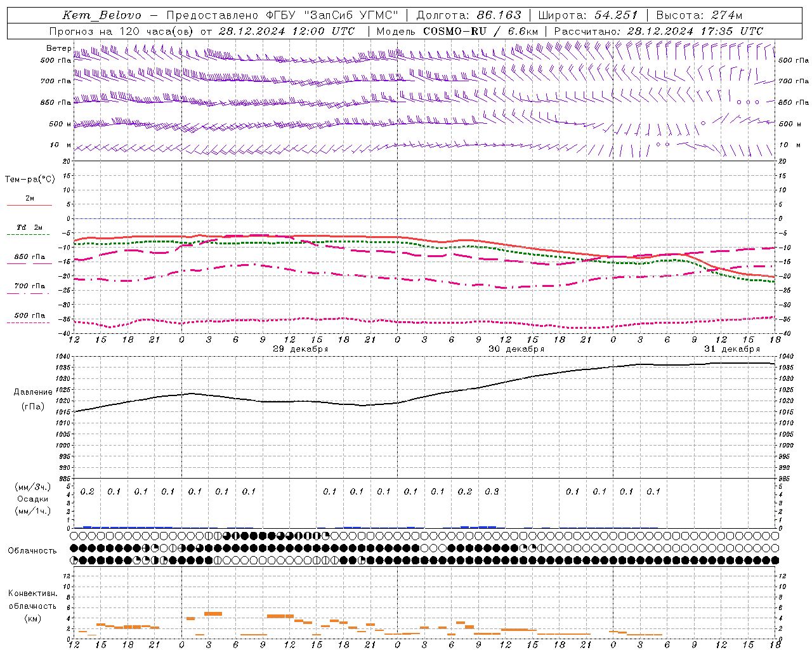This screenshot has width=812, height=650.
Task: Click "700 гПа" entry in temperature legend
Action: [29, 286]
